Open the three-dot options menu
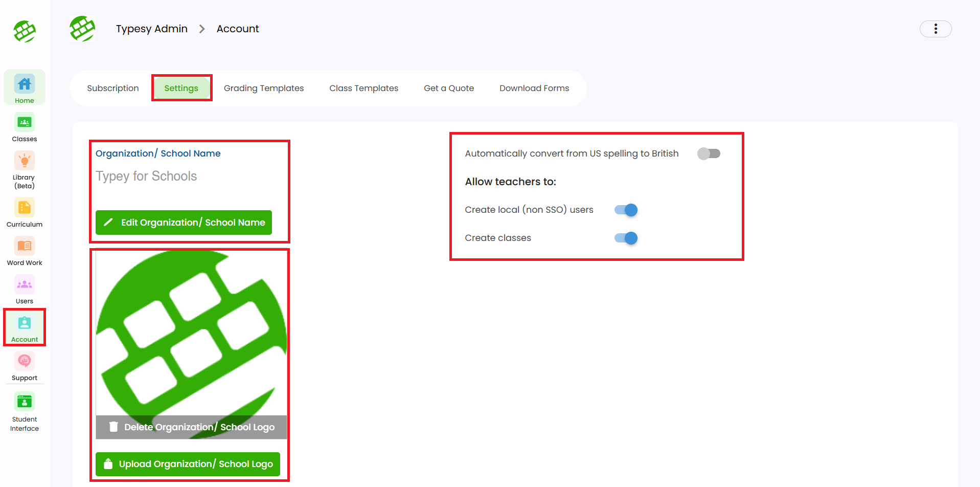Screen dimensions: 980x487 pos(936,29)
